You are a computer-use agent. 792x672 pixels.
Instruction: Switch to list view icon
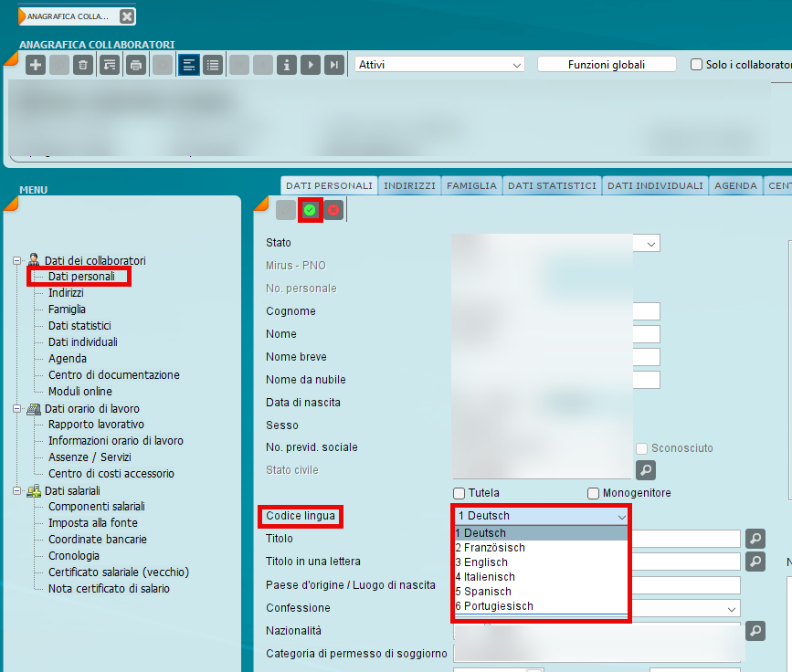pyautogui.click(x=213, y=65)
